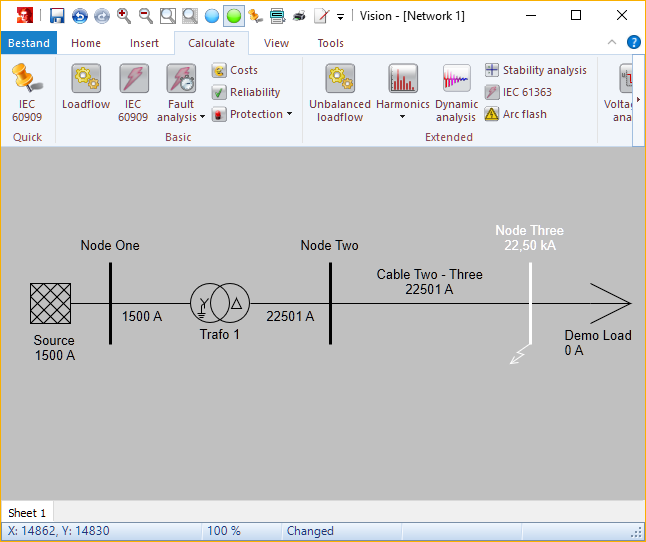Select the Source grid symbol

50,304
